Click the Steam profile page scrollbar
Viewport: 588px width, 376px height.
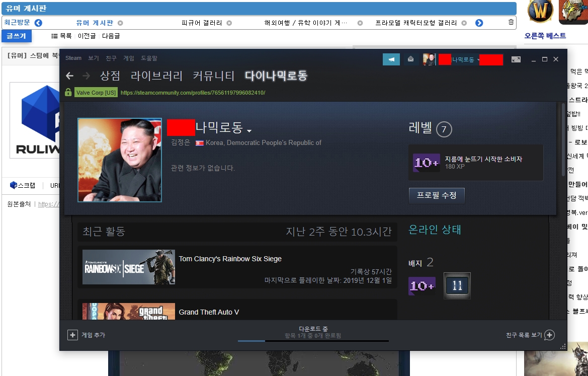click(563, 139)
